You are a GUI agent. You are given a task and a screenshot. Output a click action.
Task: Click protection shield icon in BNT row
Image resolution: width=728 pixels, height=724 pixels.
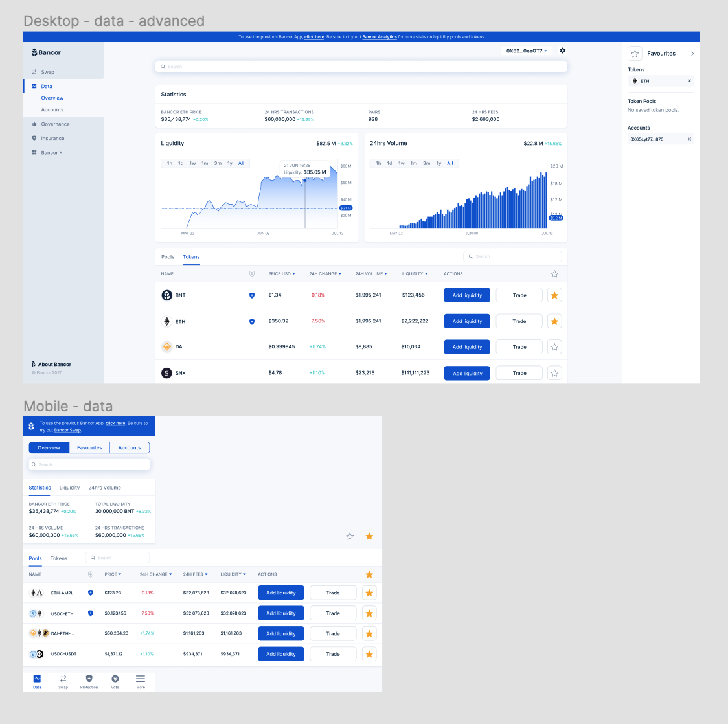252,295
